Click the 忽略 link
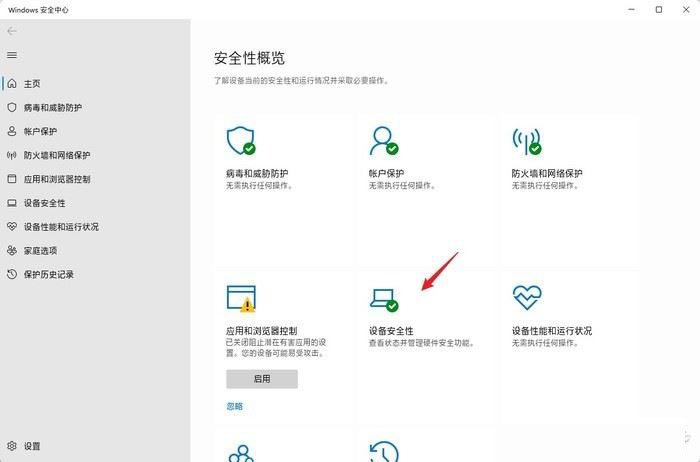 [x=235, y=406]
